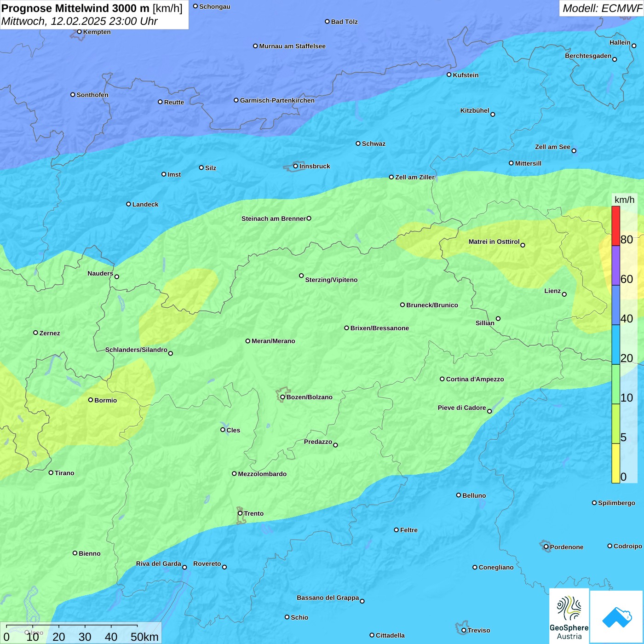This screenshot has height=644, width=644.
Task: Click the Schlanders/Silandro label
Action: 136,350
